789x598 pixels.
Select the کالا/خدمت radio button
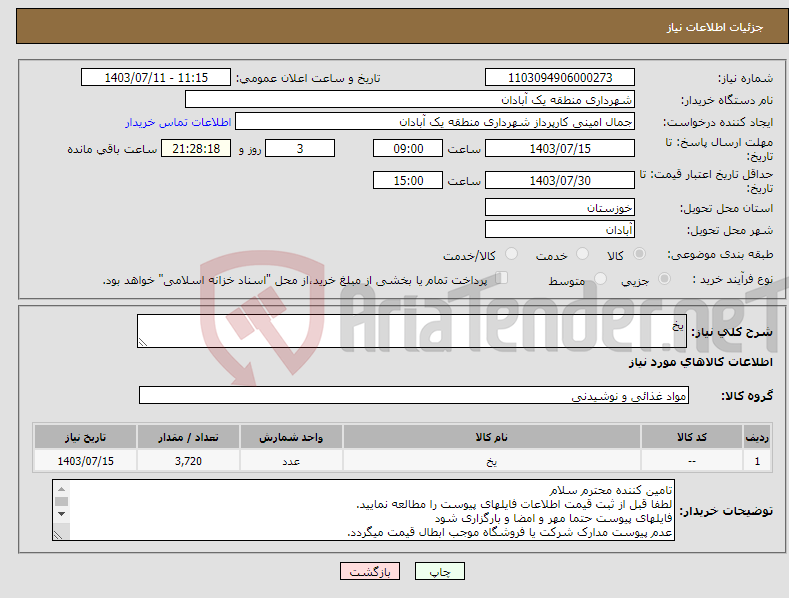pos(511,254)
